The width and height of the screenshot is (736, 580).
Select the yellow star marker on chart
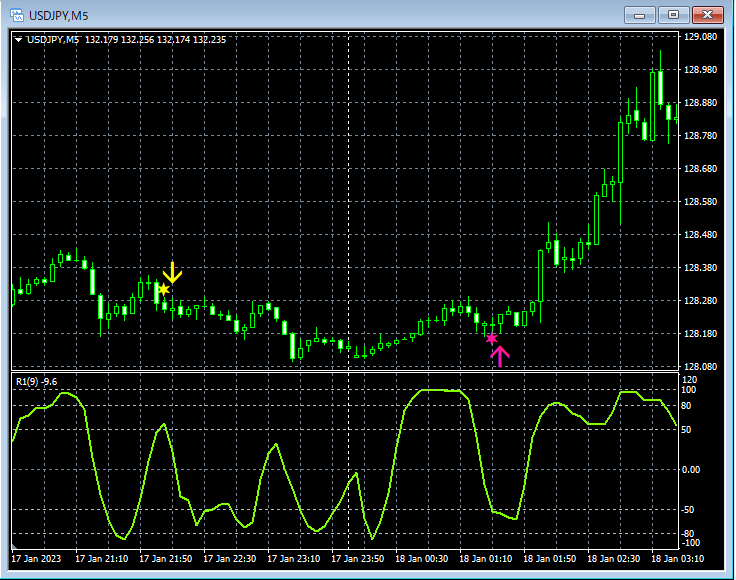[x=163, y=290]
